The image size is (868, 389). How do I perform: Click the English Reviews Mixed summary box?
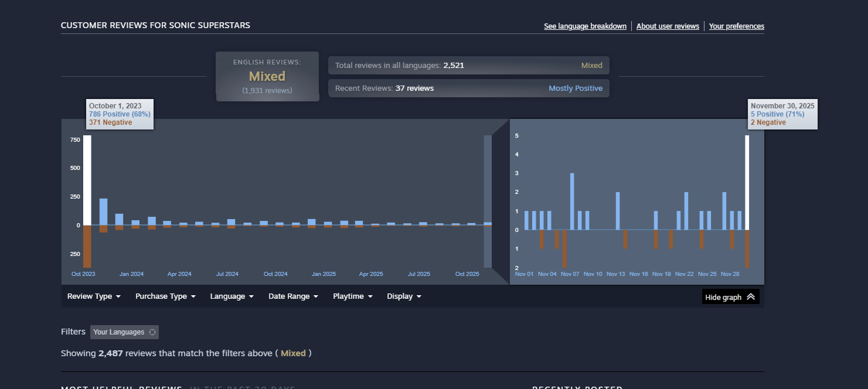(x=267, y=76)
